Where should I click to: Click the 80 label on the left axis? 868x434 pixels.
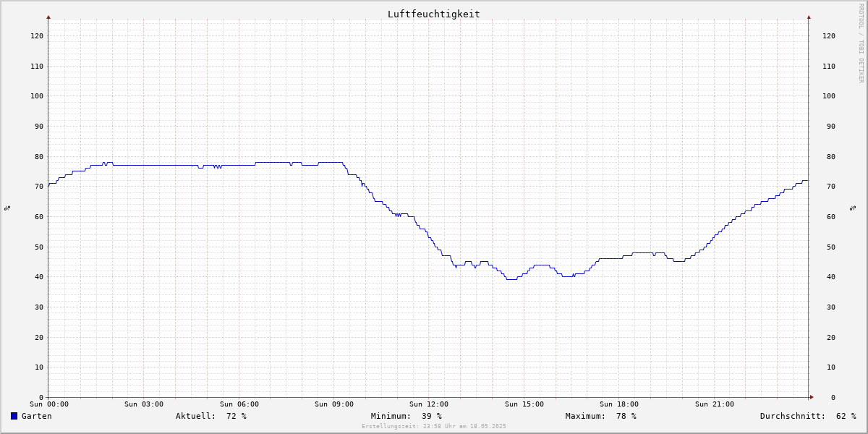pyautogui.click(x=39, y=156)
